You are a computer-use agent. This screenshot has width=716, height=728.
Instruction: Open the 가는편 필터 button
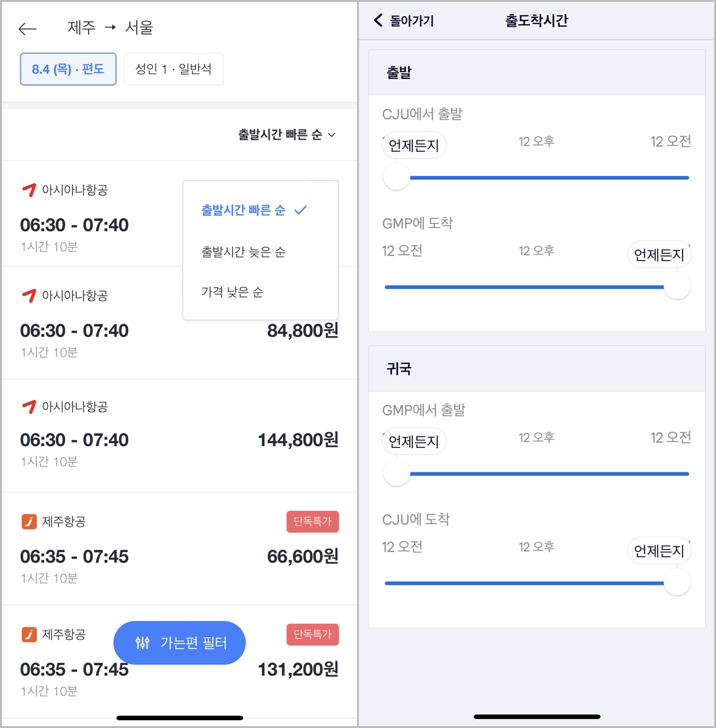[x=180, y=642]
